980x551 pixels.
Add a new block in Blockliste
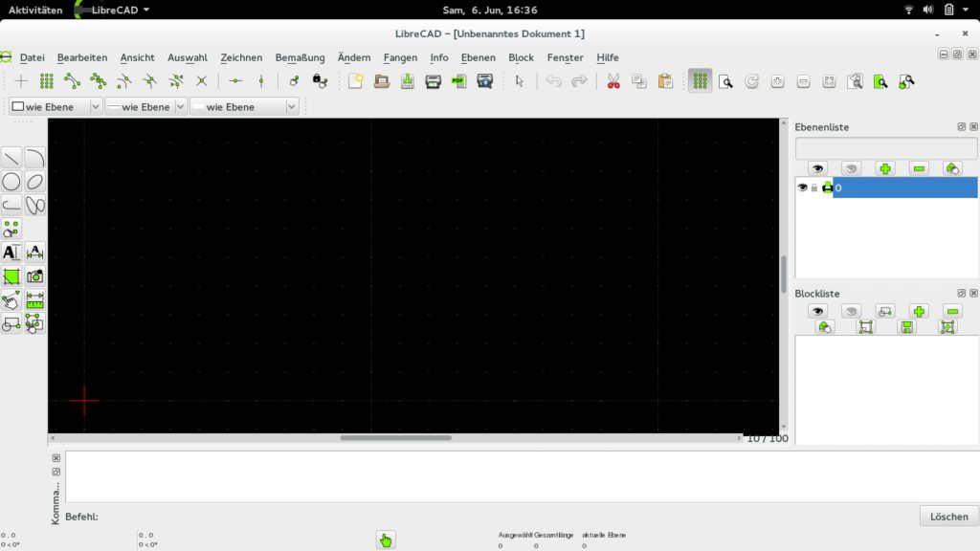(919, 311)
